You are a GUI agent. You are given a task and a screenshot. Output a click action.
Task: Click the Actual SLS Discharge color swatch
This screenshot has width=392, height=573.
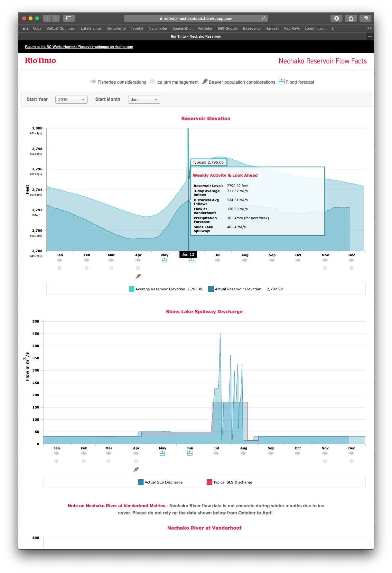(x=141, y=482)
